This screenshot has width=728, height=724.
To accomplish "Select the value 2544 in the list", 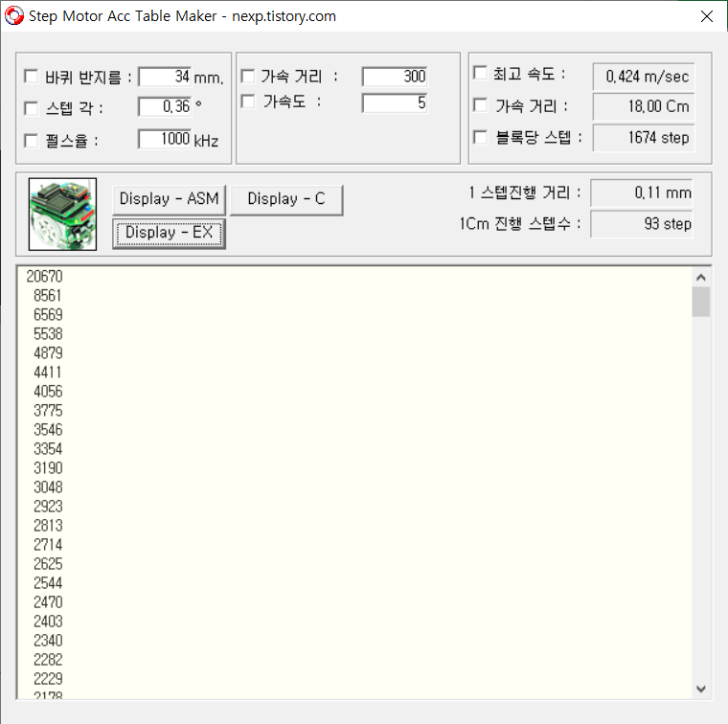I will point(48,583).
